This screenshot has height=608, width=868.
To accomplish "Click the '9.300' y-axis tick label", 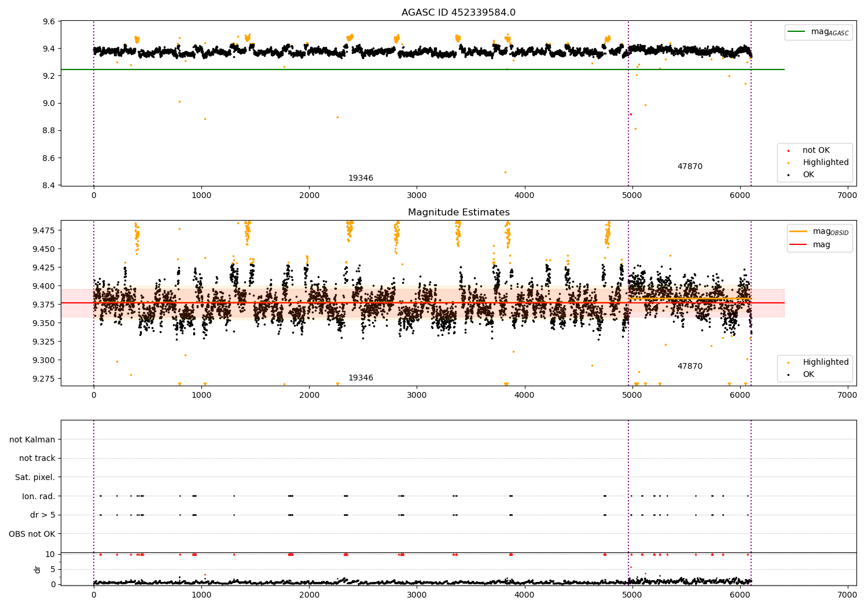I will tap(43, 360).
